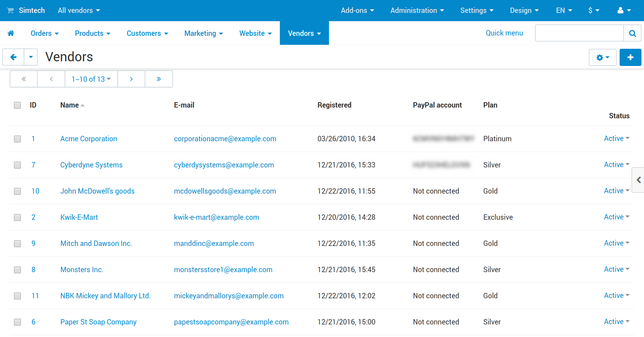Click the mcdowellsgoods@example.com email link
Screen dimensions: 644x337
click(225, 191)
